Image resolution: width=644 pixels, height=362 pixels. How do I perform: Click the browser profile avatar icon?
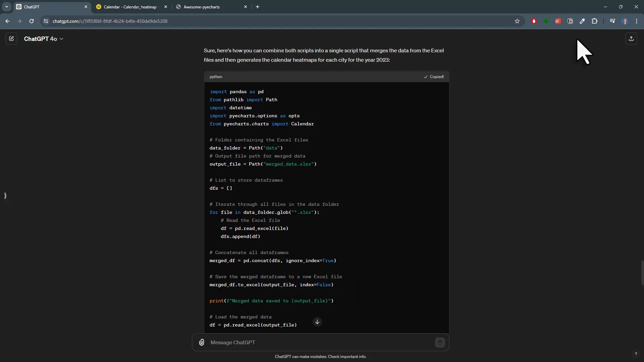point(625,21)
